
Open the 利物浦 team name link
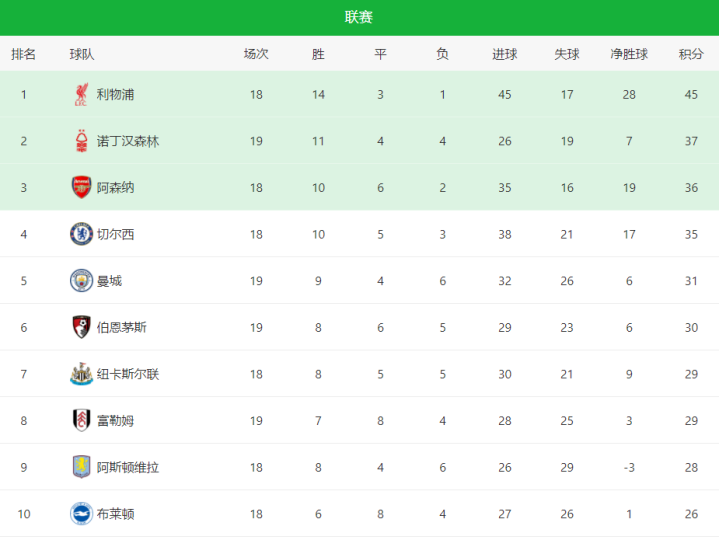coord(115,94)
